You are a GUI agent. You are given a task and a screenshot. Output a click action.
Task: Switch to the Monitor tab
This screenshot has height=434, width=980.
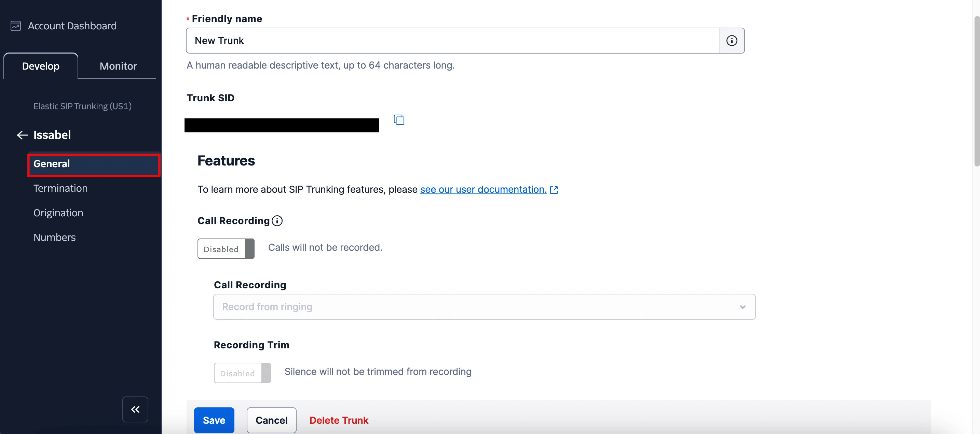point(118,66)
